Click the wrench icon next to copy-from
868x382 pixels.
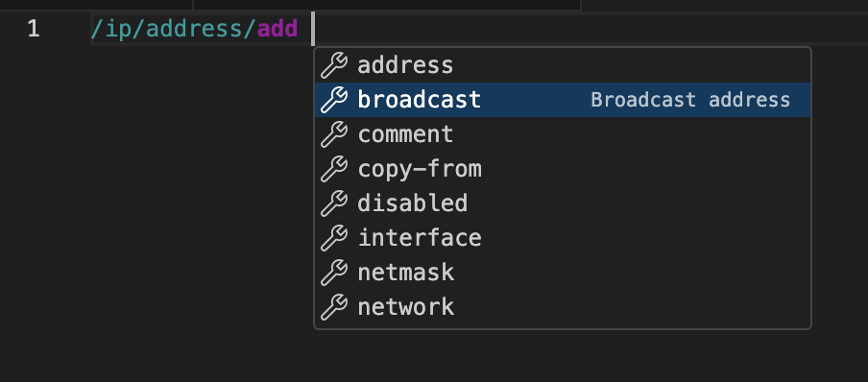334,169
